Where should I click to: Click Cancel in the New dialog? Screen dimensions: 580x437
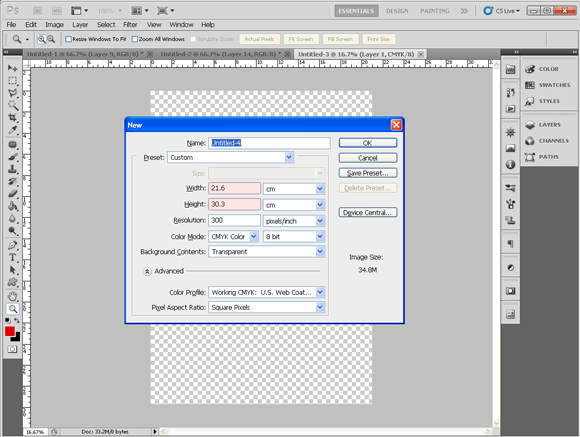(x=368, y=158)
